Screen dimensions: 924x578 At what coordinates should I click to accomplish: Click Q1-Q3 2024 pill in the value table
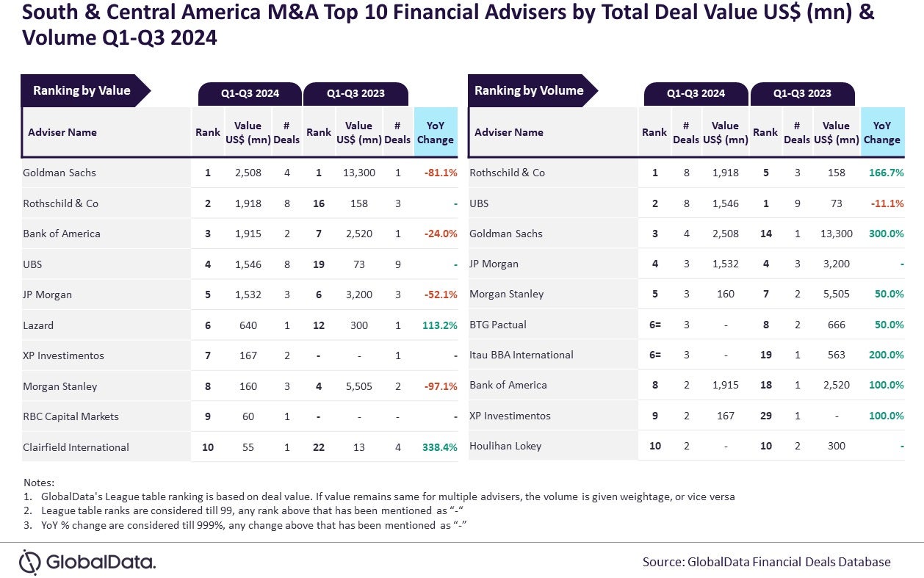(250, 93)
